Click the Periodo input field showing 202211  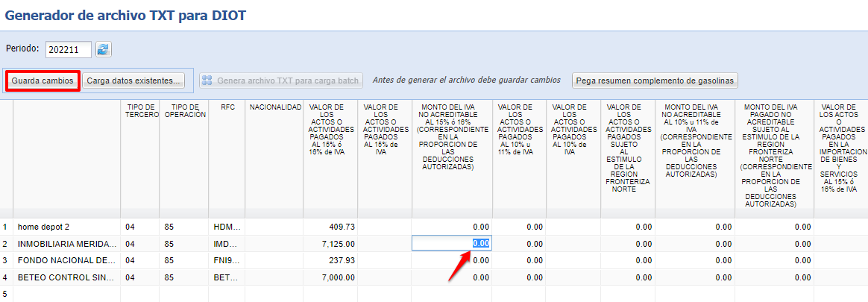tap(68, 49)
